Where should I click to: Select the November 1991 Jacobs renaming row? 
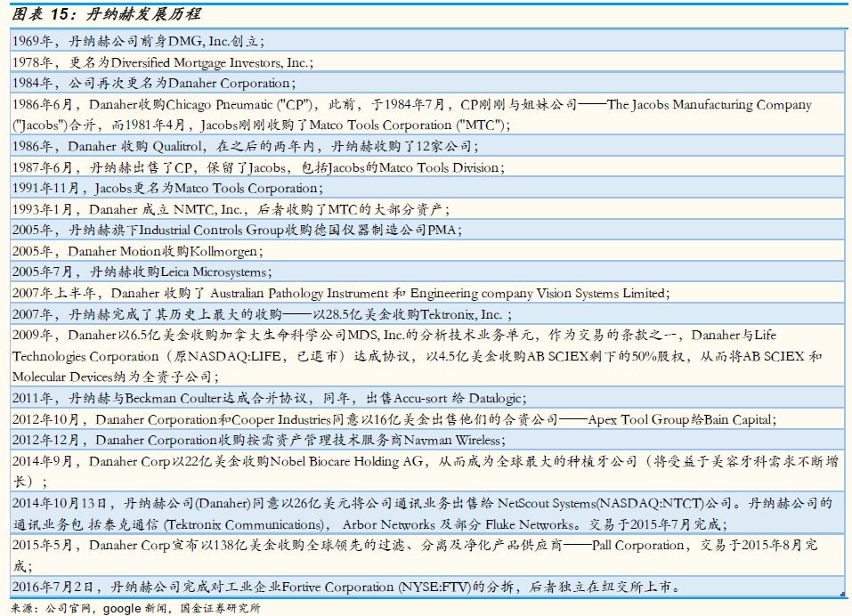(x=167, y=188)
